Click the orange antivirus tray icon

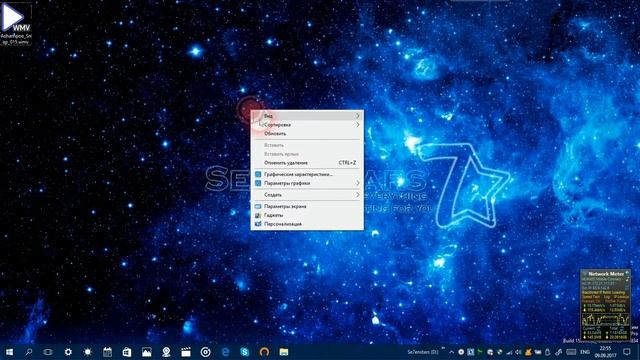(x=528, y=352)
